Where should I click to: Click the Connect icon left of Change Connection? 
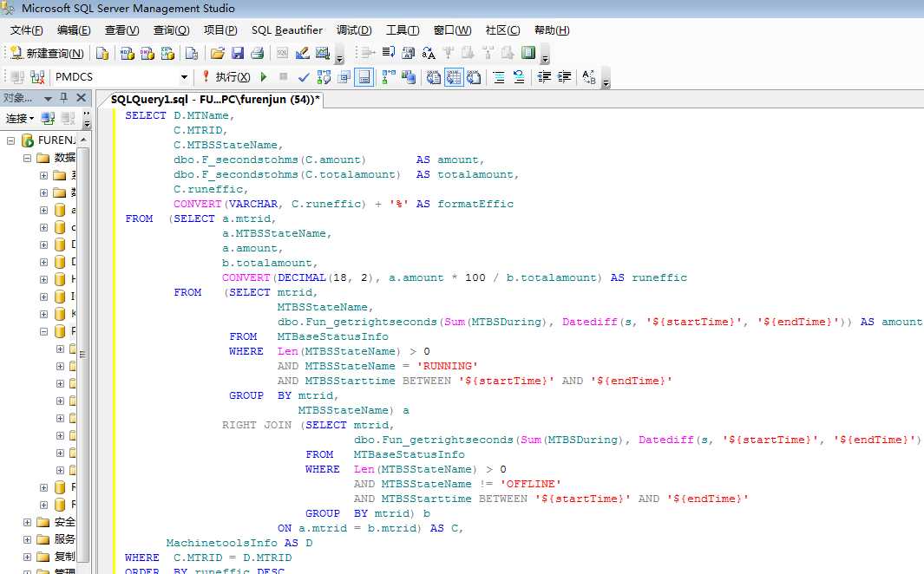(x=17, y=76)
